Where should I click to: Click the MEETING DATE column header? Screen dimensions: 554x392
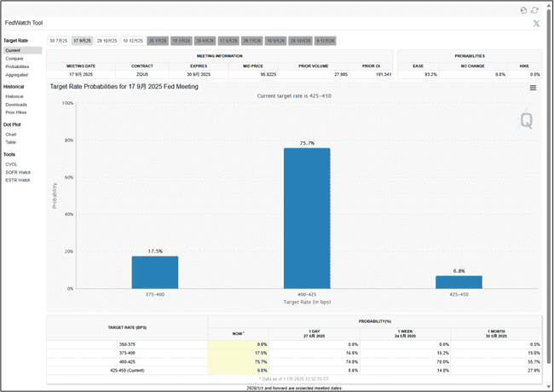click(81, 66)
